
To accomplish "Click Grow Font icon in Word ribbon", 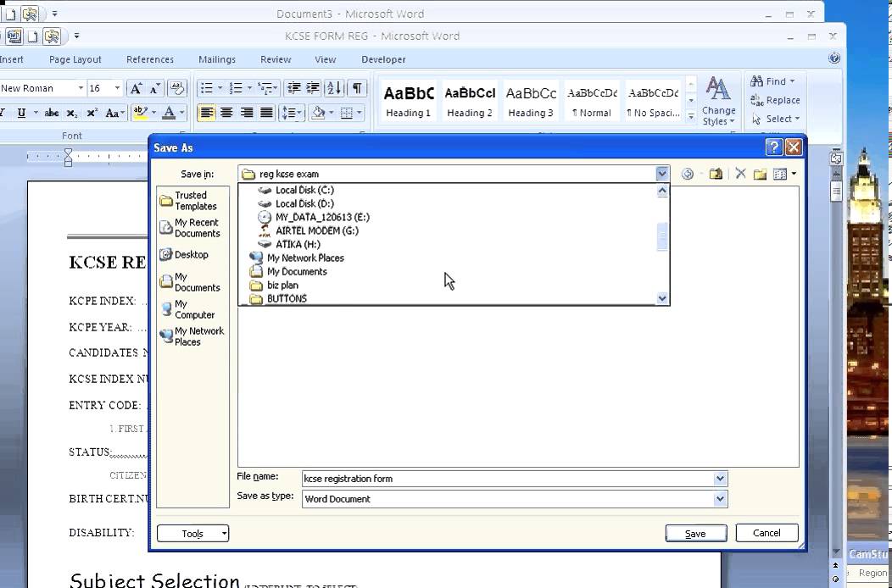I will coord(136,88).
